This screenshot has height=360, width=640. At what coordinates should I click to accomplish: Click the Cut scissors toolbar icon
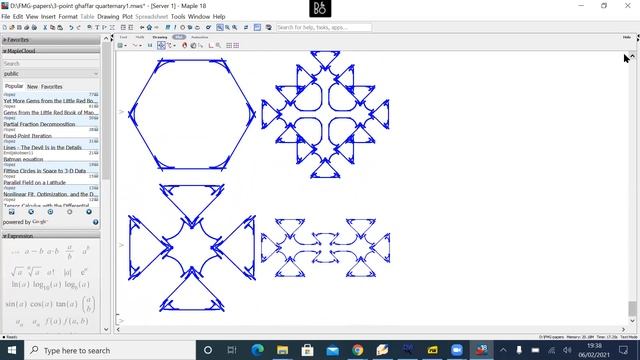(45, 27)
